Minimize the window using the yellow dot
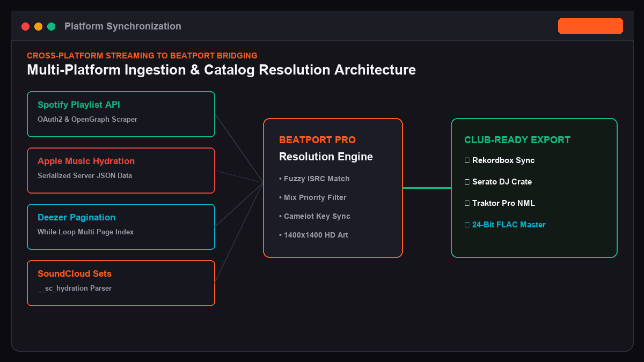This screenshot has height=362, width=644. pyautogui.click(x=38, y=26)
